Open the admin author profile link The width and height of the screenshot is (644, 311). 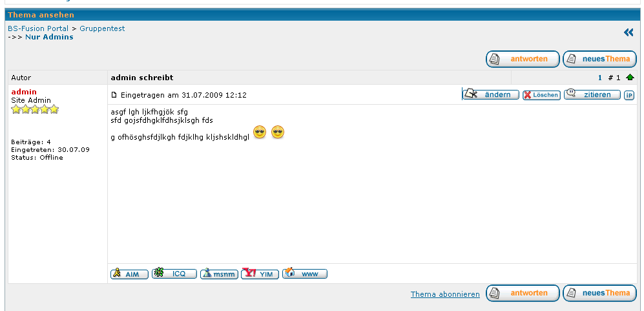[x=24, y=92]
